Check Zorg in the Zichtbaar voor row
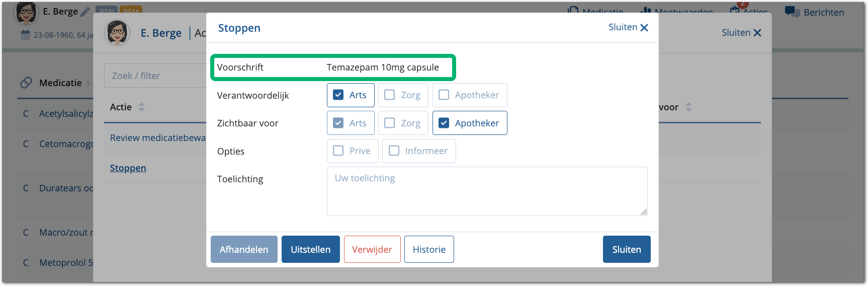Image resolution: width=868 pixels, height=286 pixels. 390,123
